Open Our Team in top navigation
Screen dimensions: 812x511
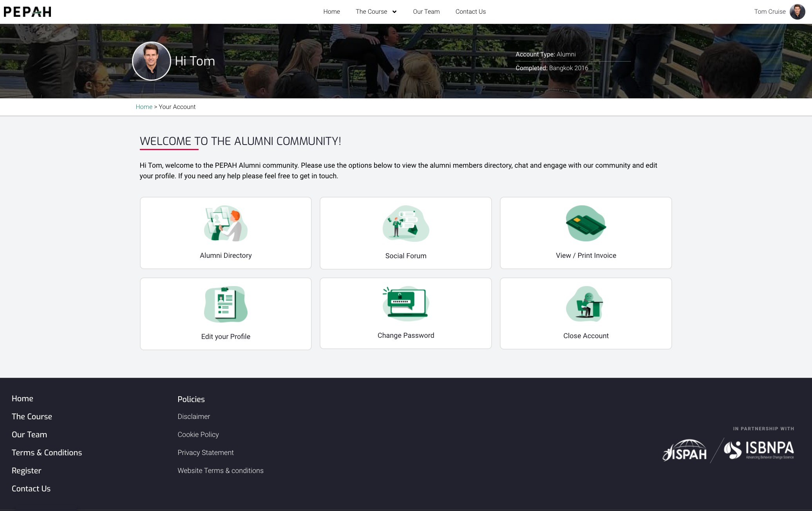tap(426, 12)
